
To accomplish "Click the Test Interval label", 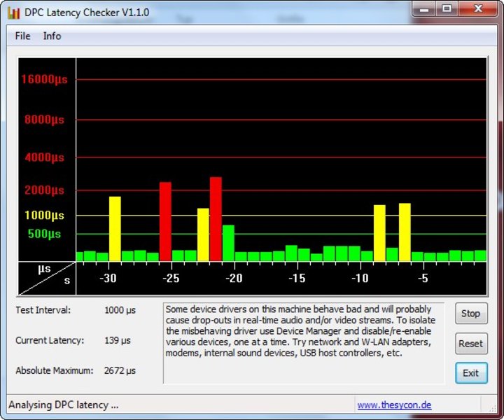I will coord(43,310).
